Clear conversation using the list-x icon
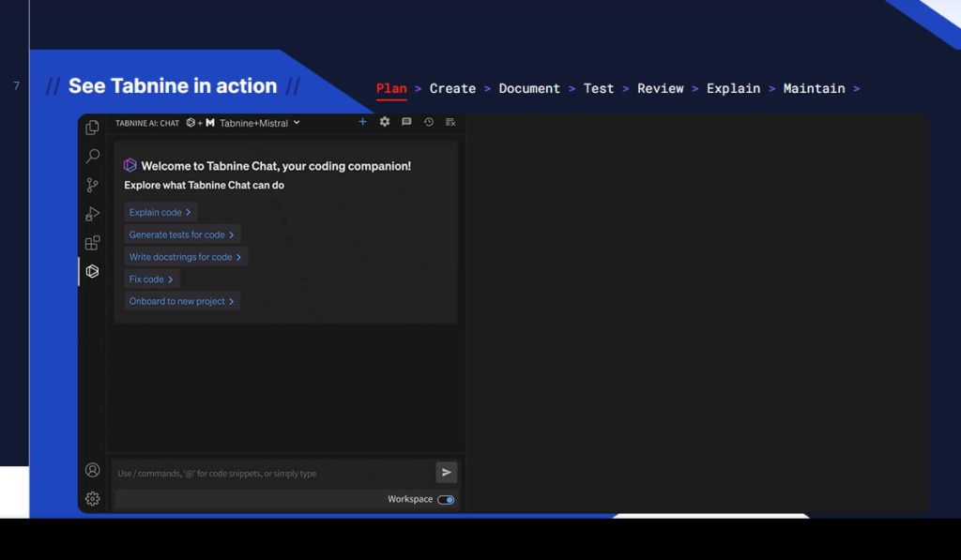 coord(450,122)
